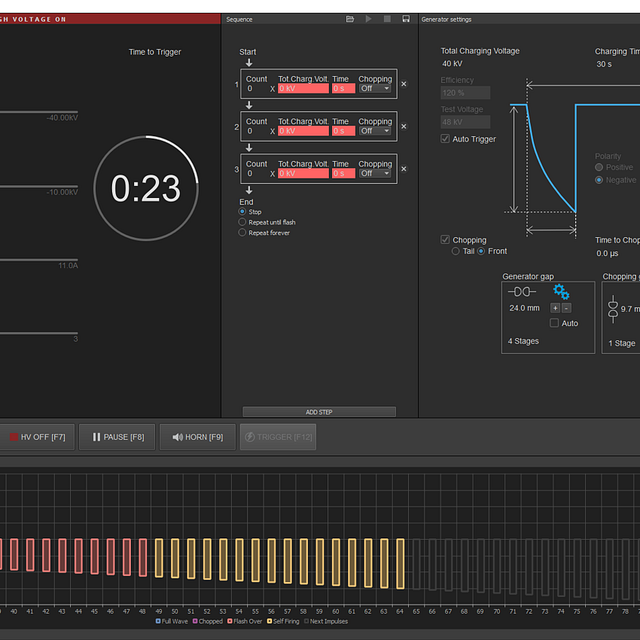Expand step 2 Chopping dropdown
This screenshot has height=640, width=640.
click(x=375, y=131)
